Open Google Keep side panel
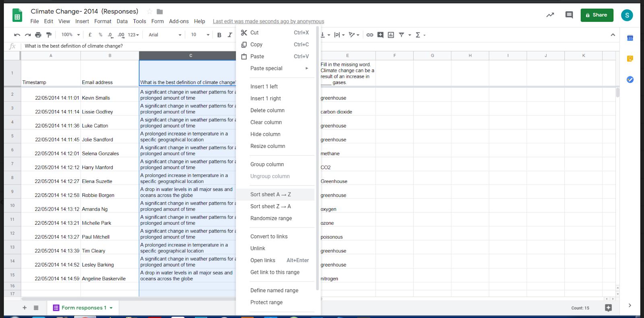644x318 pixels. (x=630, y=59)
